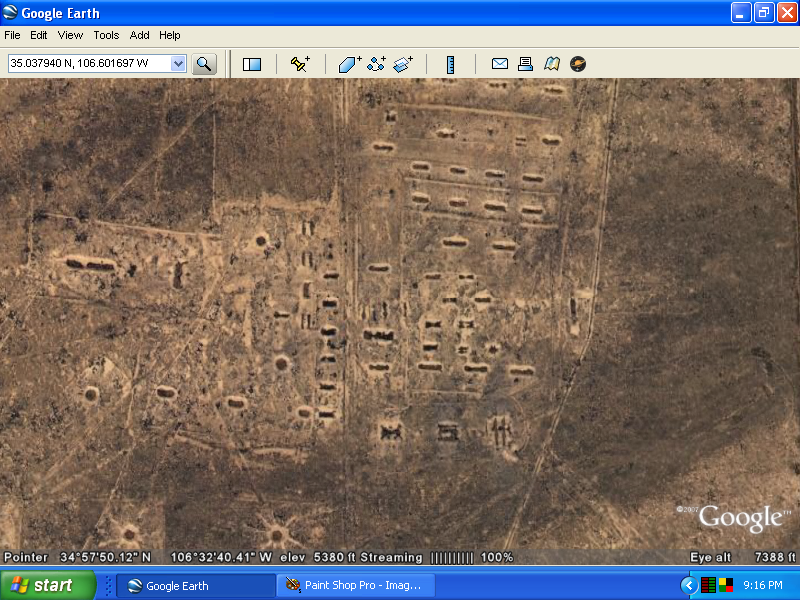Click the green-red grid tray icon
The height and width of the screenshot is (600, 800).
tap(708, 585)
